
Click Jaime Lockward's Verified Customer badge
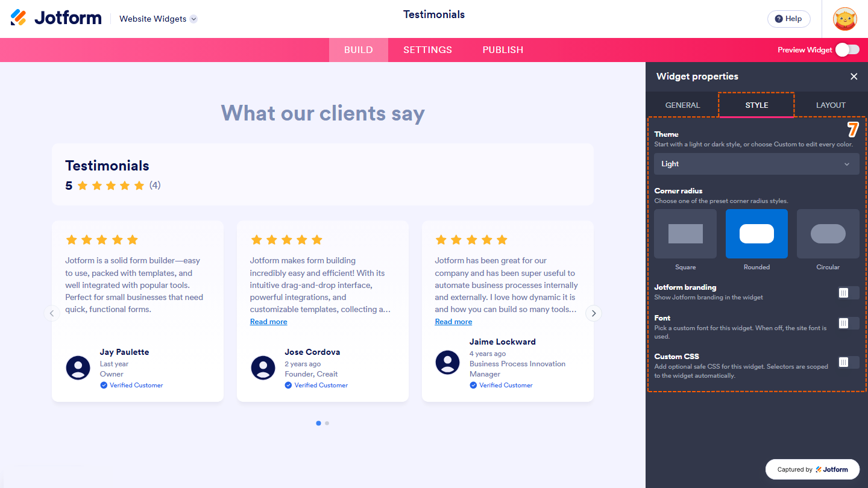coord(502,385)
